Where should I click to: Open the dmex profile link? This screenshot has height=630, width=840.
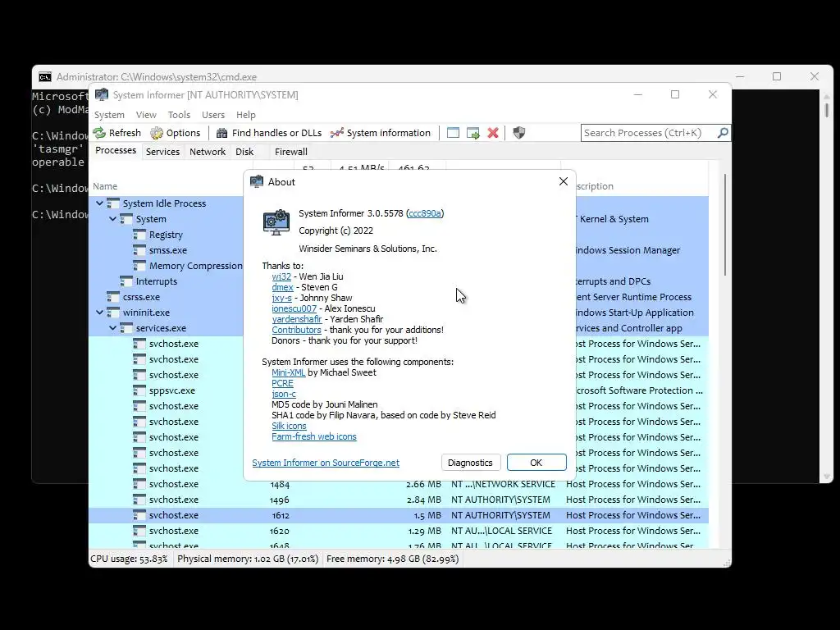282,287
